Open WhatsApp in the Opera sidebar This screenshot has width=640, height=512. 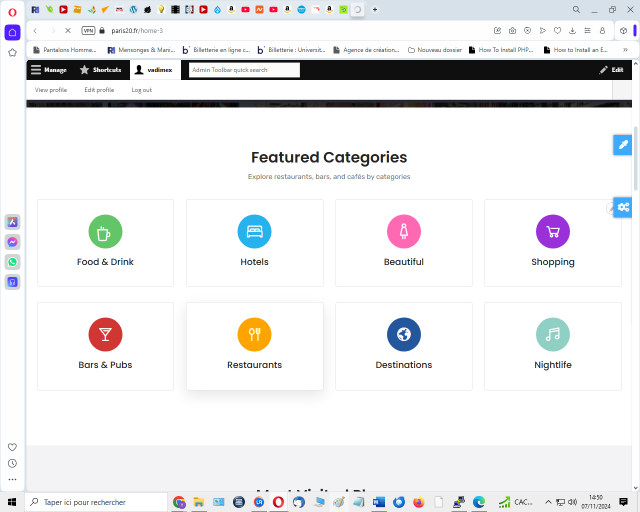[x=12, y=262]
